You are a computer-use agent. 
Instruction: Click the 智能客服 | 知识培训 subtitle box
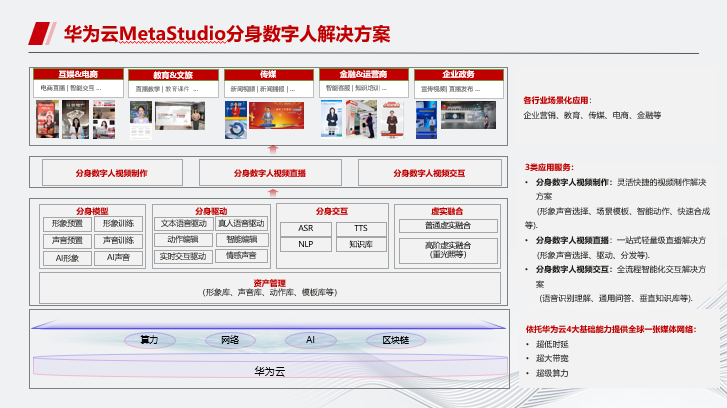click(x=364, y=88)
